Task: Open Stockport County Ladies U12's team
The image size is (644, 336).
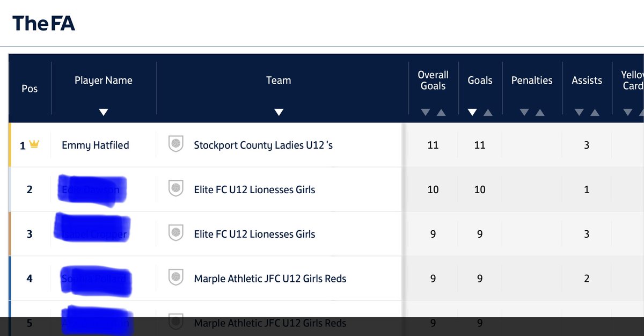Action: click(264, 145)
